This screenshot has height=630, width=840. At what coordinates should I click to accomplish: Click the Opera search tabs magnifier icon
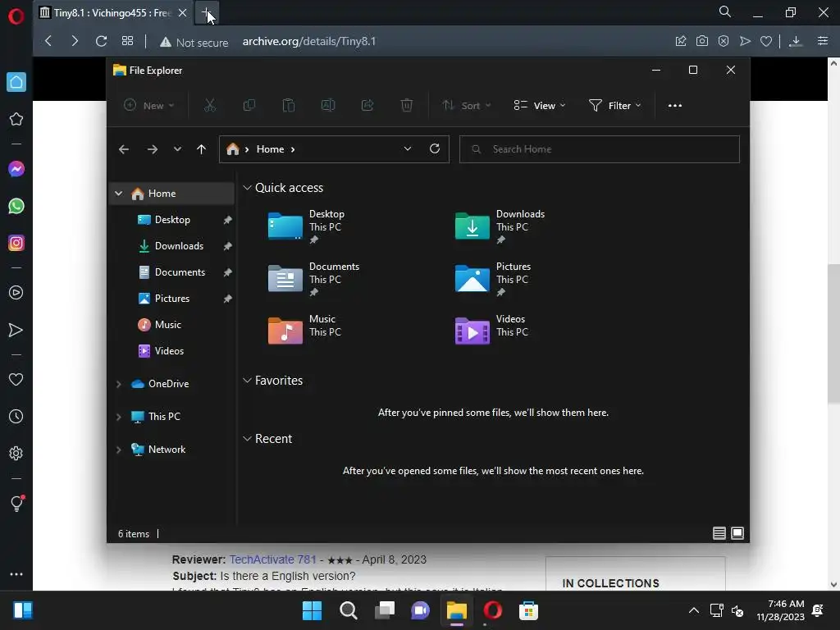725,11
